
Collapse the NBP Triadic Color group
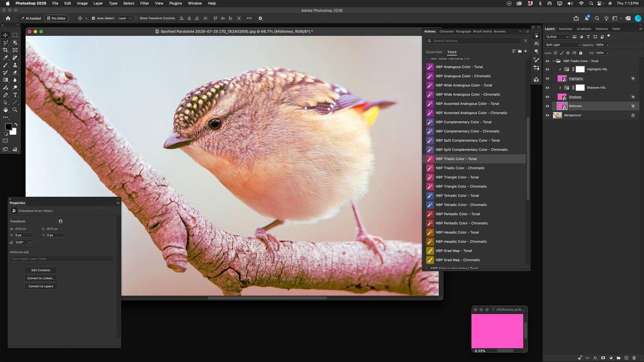[554, 61]
